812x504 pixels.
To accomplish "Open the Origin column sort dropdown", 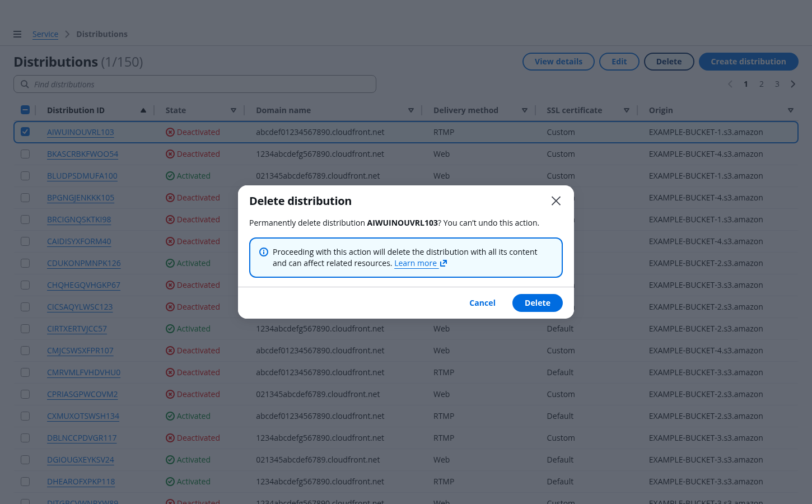I will click(x=790, y=110).
